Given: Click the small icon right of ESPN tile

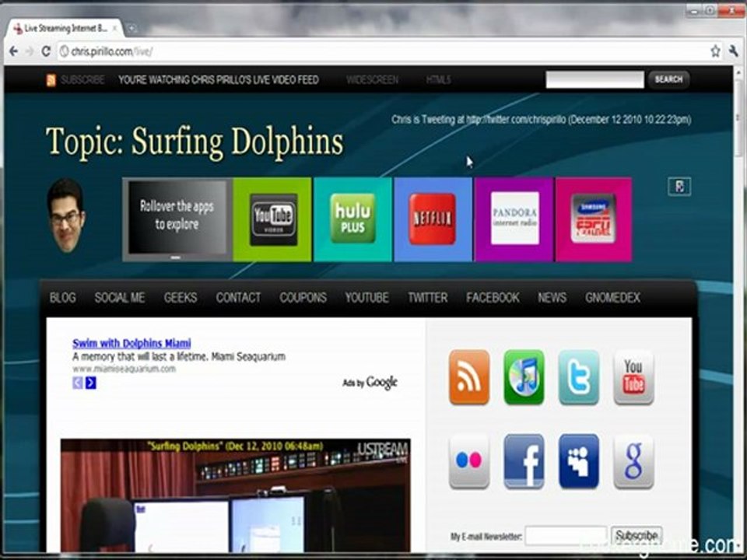Looking at the screenshot, I should tap(679, 186).
